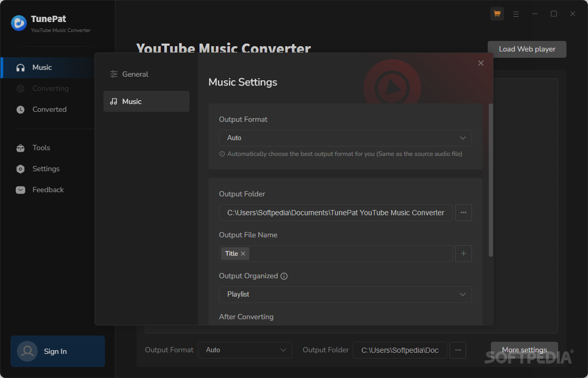Browse for Output Folder in settings dialog

point(464,213)
